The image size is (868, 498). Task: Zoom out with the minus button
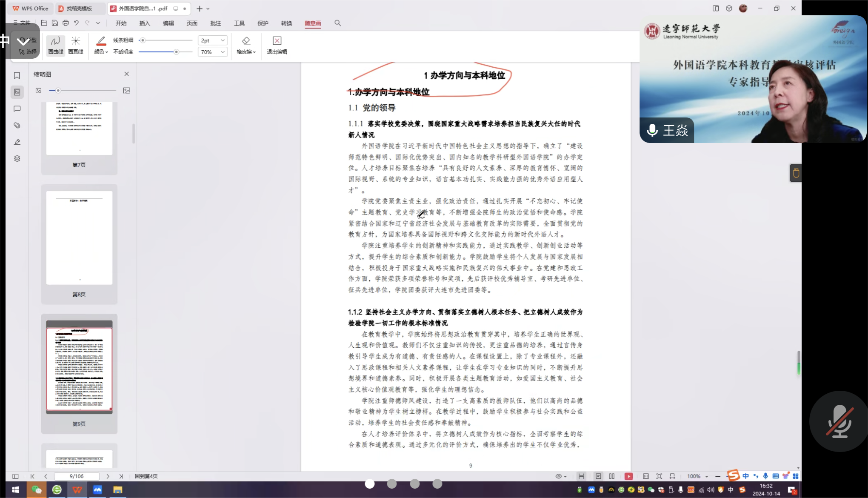[x=718, y=476]
